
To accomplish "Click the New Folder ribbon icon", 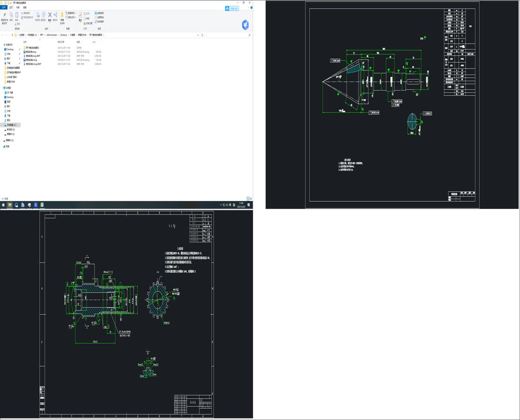I will pyautogui.click(x=62, y=15).
